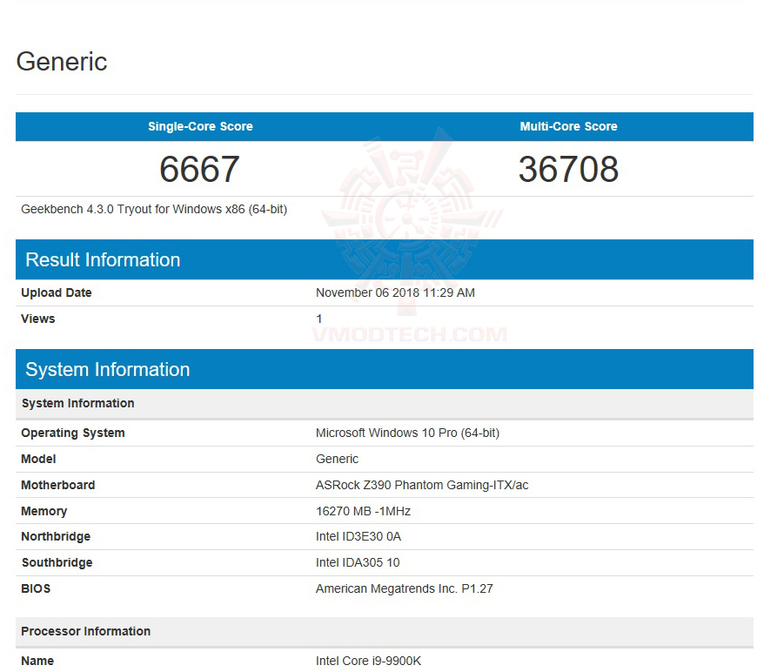Select Intel IDA305 10 value
This screenshot has width=784, height=672.
(358, 562)
